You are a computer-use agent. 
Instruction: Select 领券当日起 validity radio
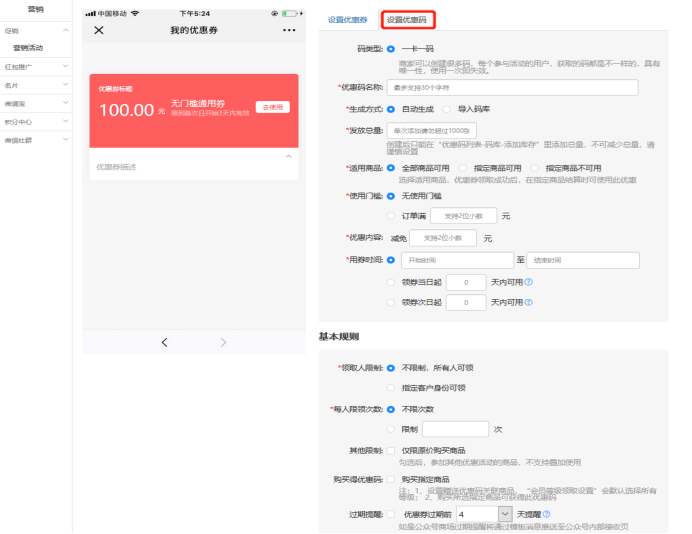tap(391, 282)
